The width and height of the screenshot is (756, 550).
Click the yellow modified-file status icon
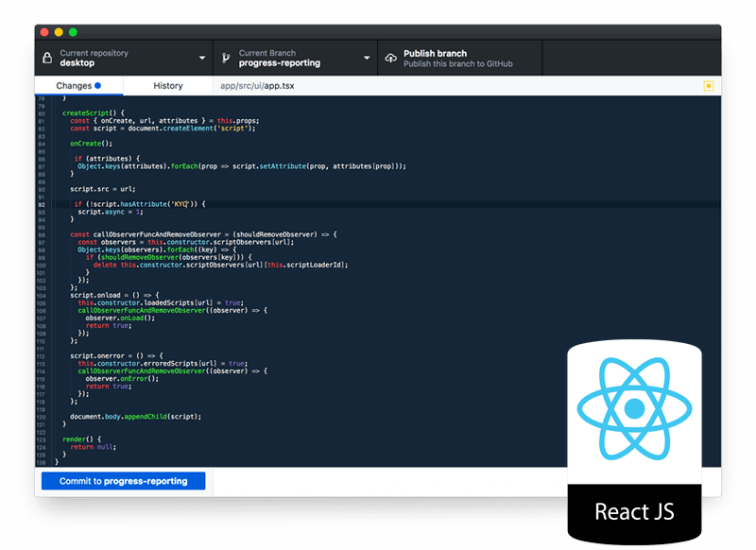708,86
